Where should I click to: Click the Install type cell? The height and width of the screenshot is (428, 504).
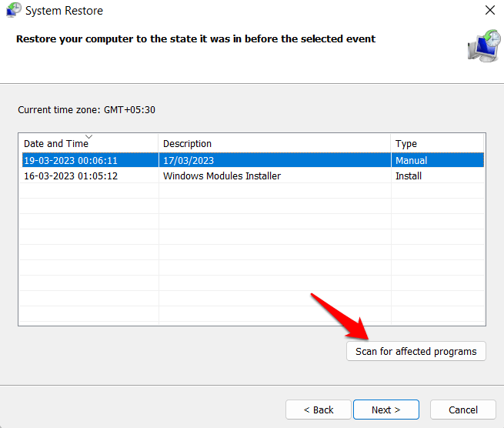click(x=408, y=176)
